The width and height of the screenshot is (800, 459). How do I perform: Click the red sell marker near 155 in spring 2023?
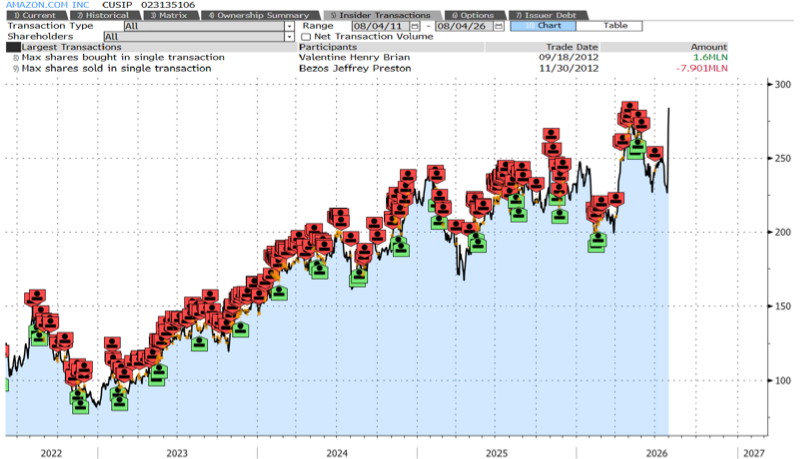pyautogui.click(x=210, y=296)
